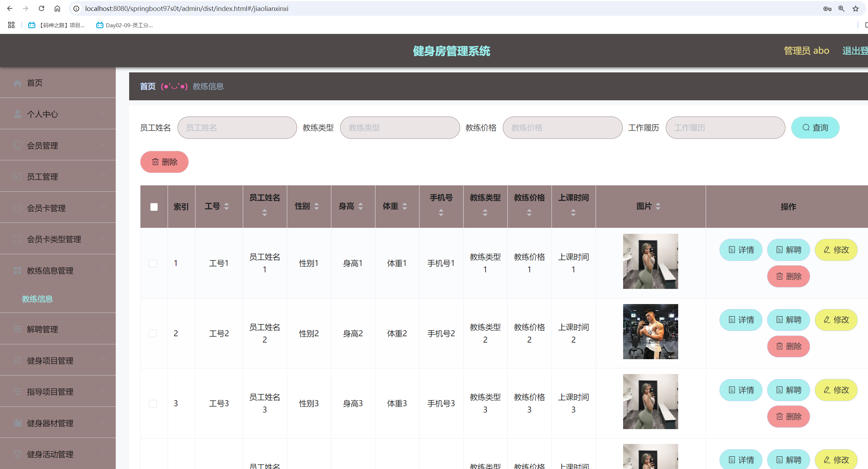Check the checkbox for row 1

pyautogui.click(x=153, y=263)
